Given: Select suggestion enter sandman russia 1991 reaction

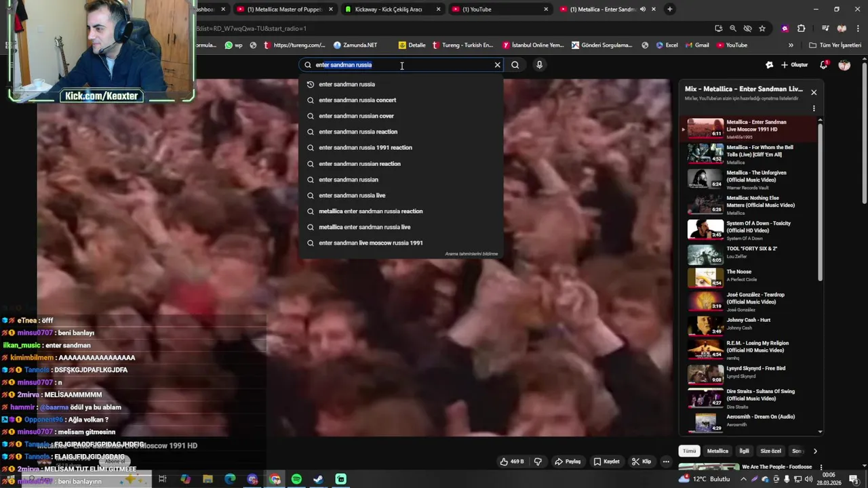Looking at the screenshot, I should (x=401, y=148).
